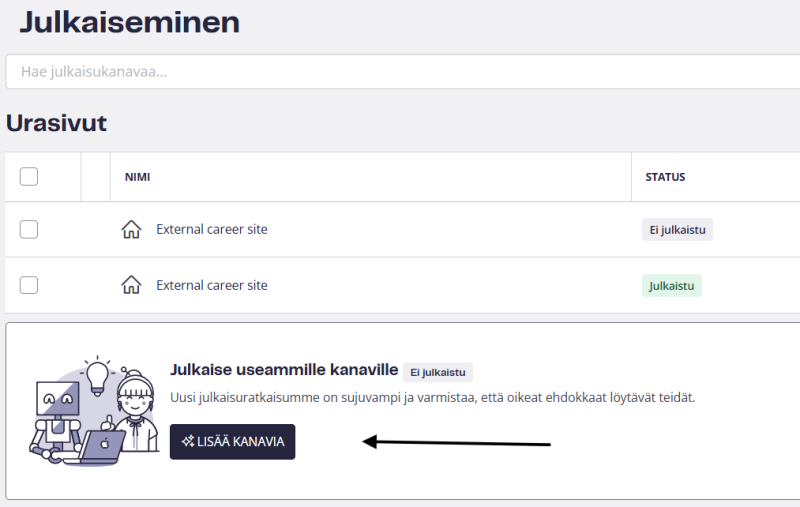Image resolution: width=800 pixels, height=507 pixels.
Task: Open the published External career site
Action: point(212,285)
